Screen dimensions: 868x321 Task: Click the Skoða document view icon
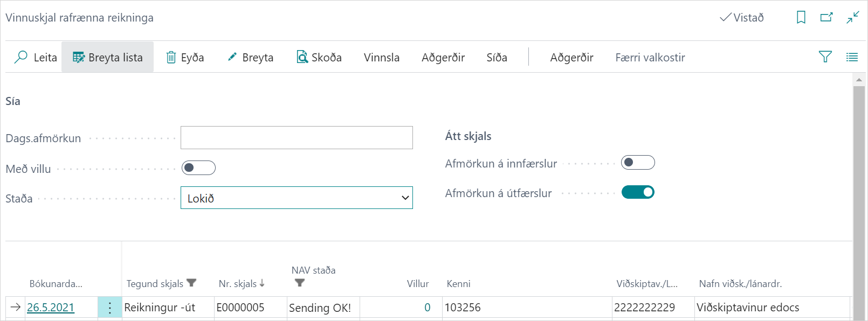click(x=302, y=57)
